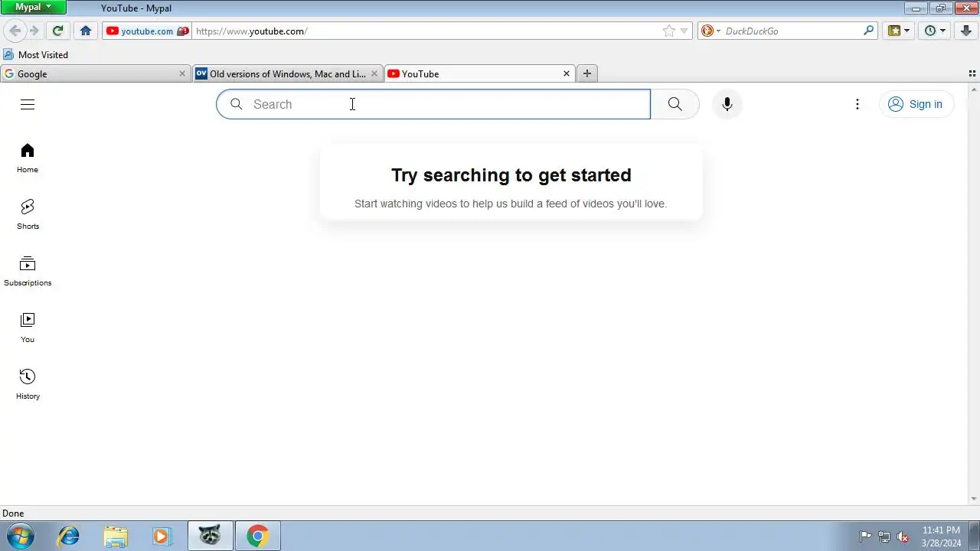This screenshot has height=551, width=980.
Task: Launch Internet Explorer from taskbar
Action: (69, 536)
